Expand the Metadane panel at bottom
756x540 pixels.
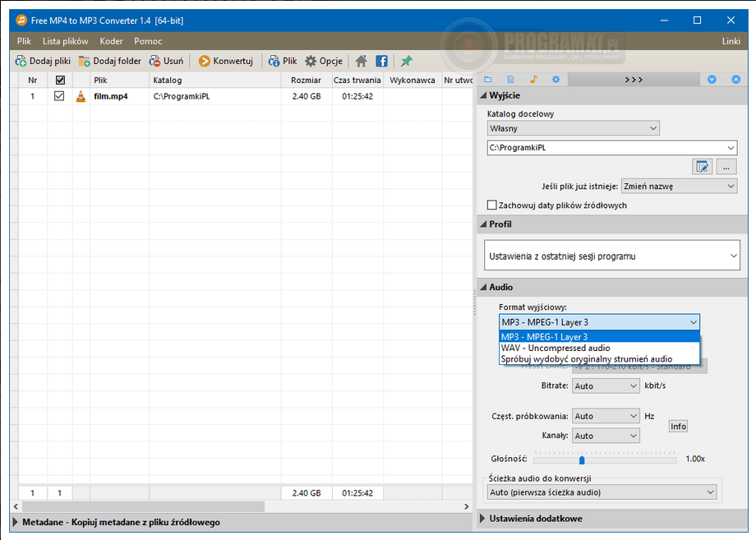click(16, 522)
